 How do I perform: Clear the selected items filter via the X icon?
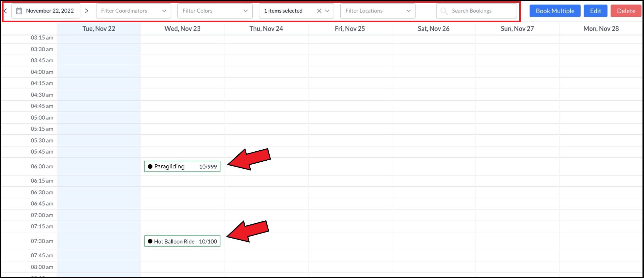(x=319, y=11)
